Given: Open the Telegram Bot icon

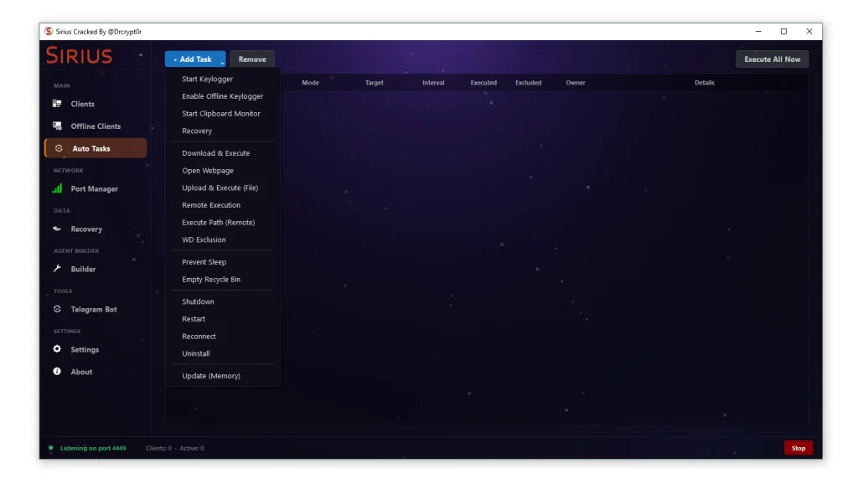Looking at the screenshot, I should (x=57, y=310).
